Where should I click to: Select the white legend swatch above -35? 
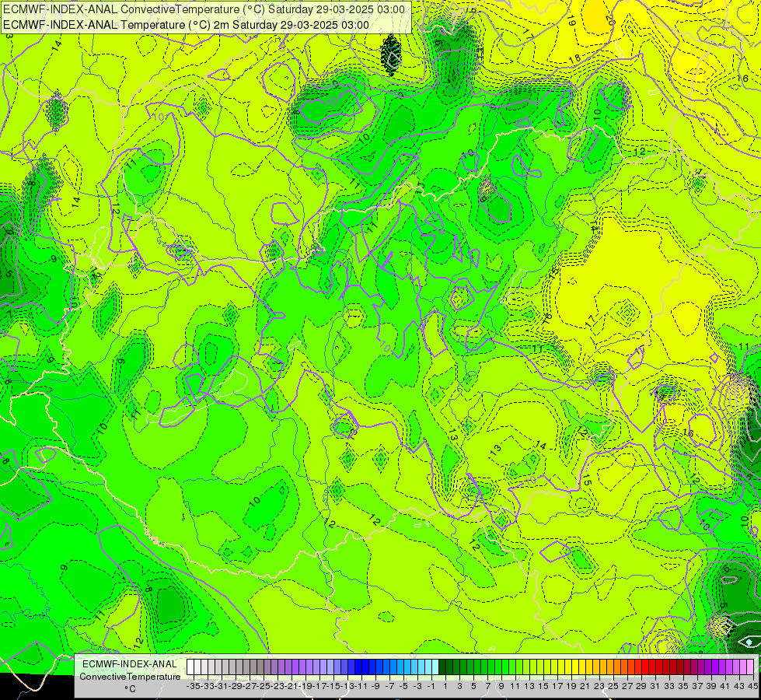point(190,667)
